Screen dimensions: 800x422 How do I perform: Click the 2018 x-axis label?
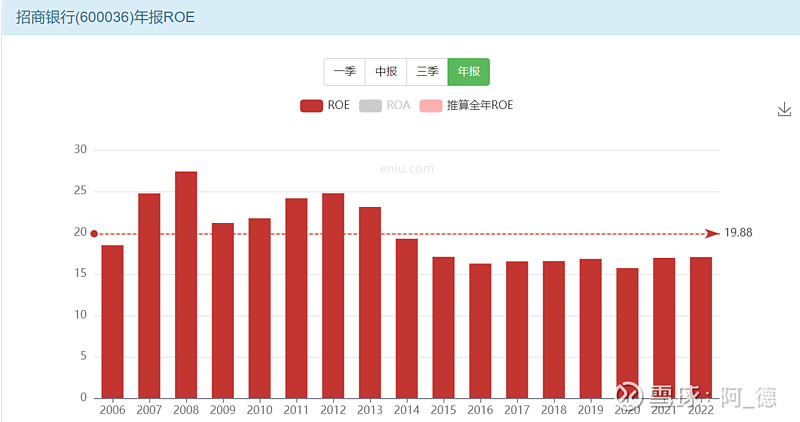(554, 410)
